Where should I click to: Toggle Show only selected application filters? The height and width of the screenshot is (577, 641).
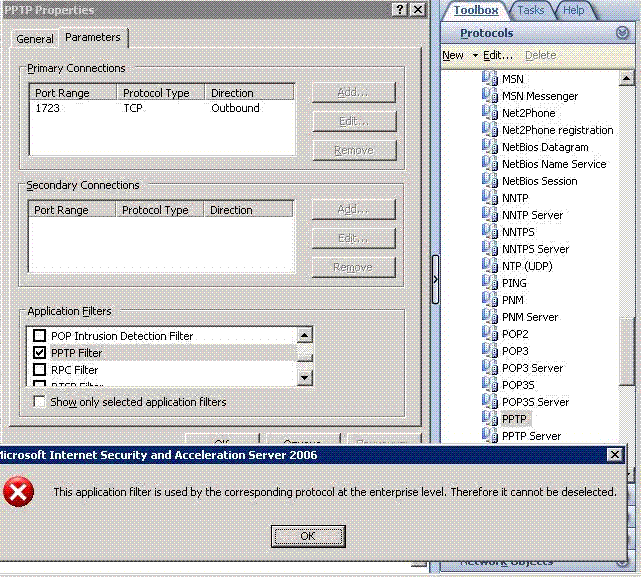(40, 402)
